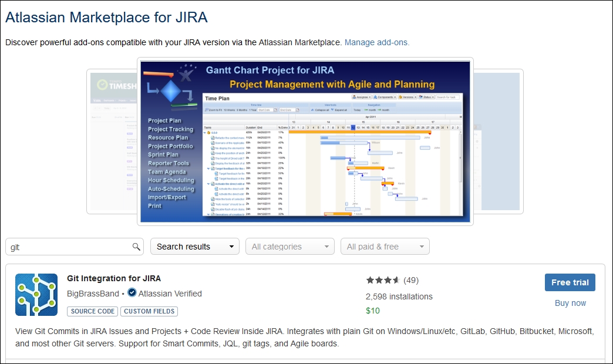
Task: Show the right-hand carousel slide
Action: click(x=498, y=141)
